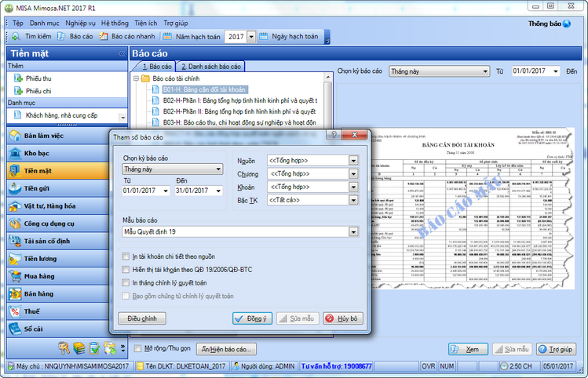
Task: Launch Báo cáo nhanh quick report
Action: [126, 36]
